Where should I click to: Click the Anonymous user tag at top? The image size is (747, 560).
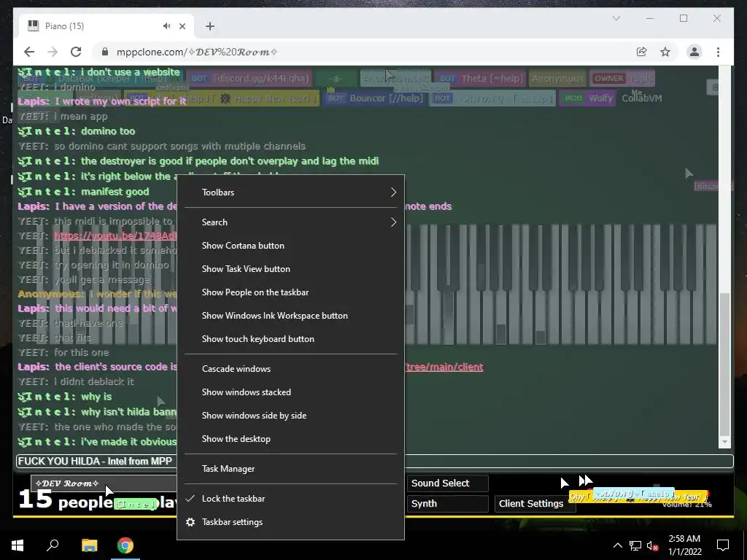pos(557,79)
